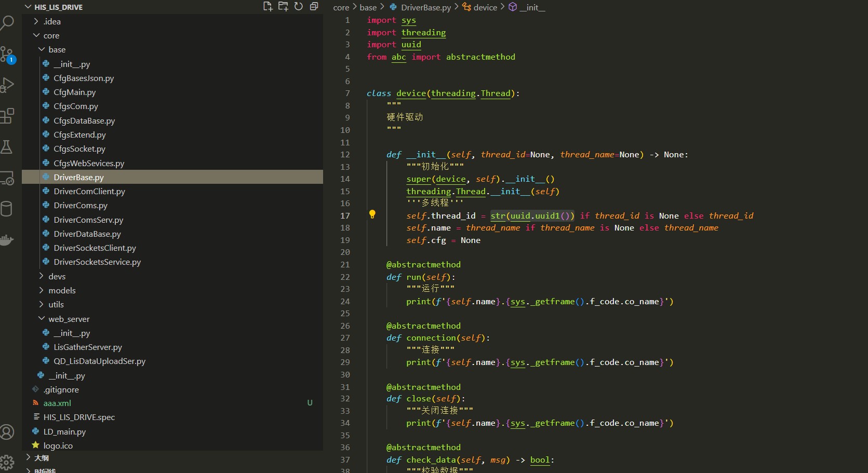Open __init__.py directly under core
This screenshot has width=868, height=473.
[66, 375]
